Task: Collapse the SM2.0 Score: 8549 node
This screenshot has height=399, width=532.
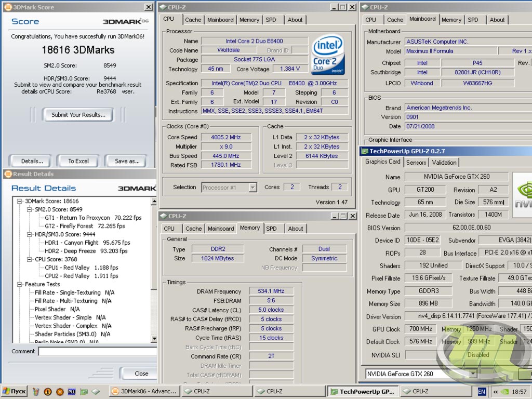Action: click(x=30, y=210)
